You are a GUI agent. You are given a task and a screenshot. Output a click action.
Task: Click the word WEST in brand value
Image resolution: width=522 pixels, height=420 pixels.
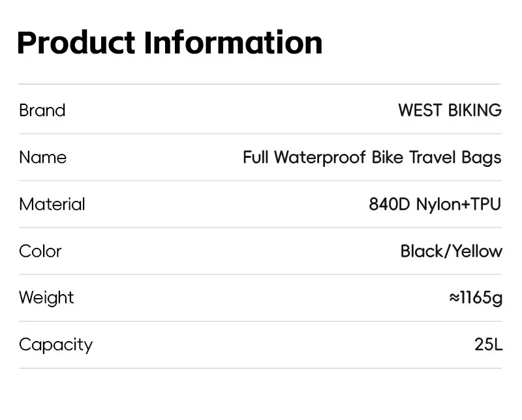420,110
